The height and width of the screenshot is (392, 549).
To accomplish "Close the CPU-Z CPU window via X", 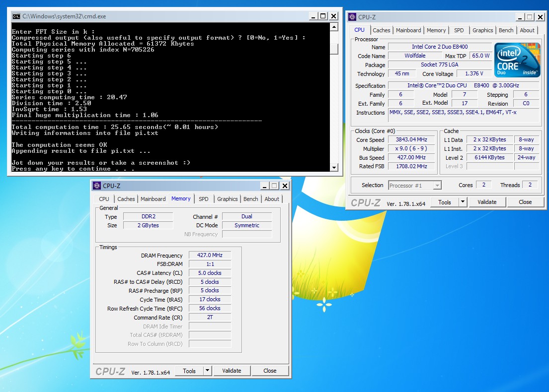I will (540, 17).
